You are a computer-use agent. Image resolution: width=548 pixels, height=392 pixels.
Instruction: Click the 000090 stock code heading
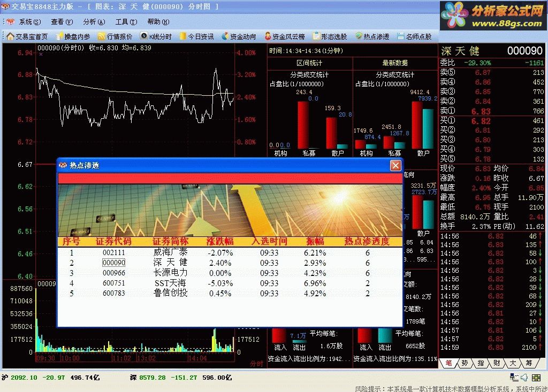[x=525, y=51]
